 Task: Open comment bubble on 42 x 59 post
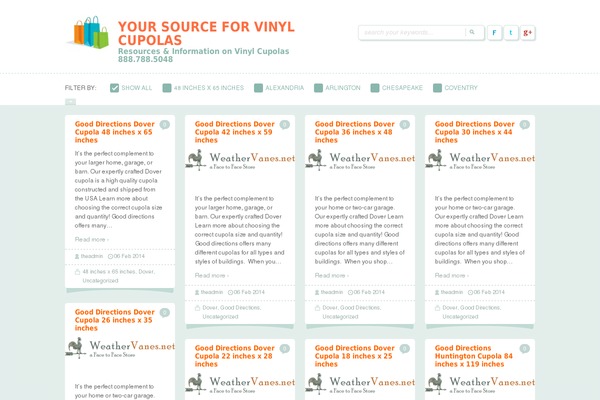click(x=285, y=125)
